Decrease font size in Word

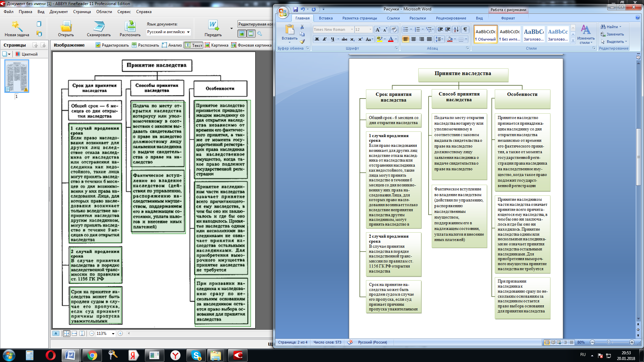click(385, 29)
